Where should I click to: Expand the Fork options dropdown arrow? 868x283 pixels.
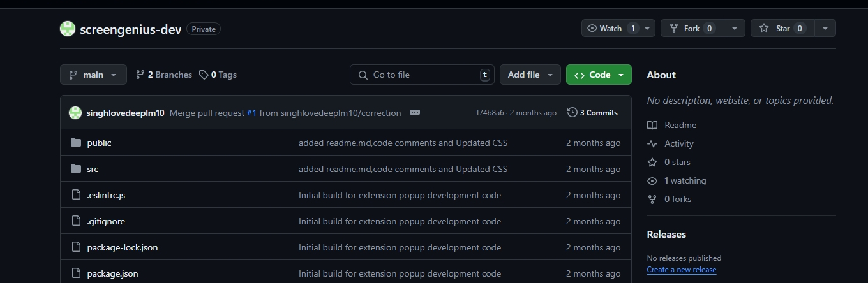click(735, 28)
